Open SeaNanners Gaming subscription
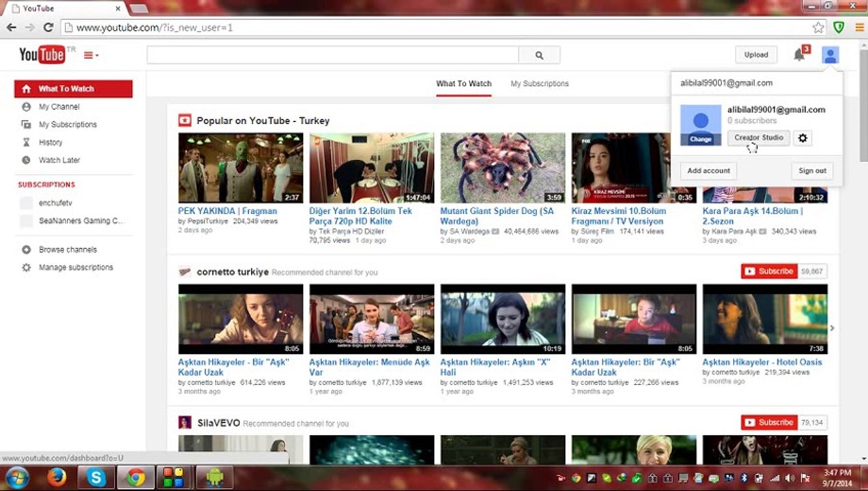The image size is (868, 491). point(82,221)
